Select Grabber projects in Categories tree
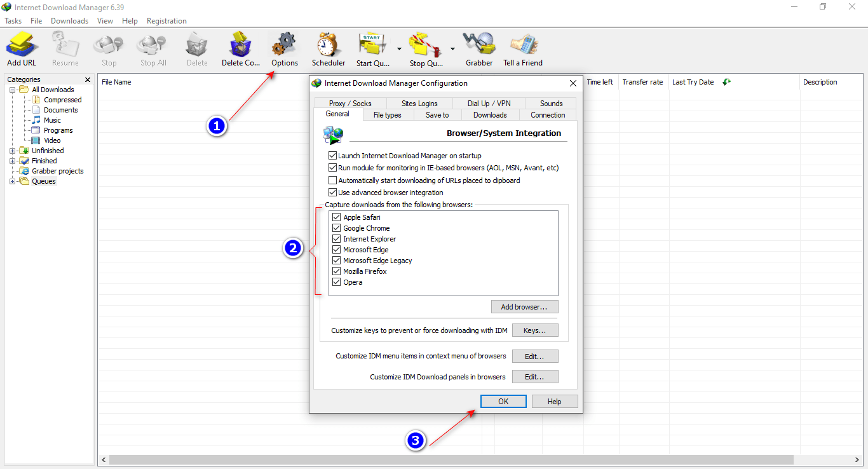Screen dimensions: 868x469 coord(57,171)
